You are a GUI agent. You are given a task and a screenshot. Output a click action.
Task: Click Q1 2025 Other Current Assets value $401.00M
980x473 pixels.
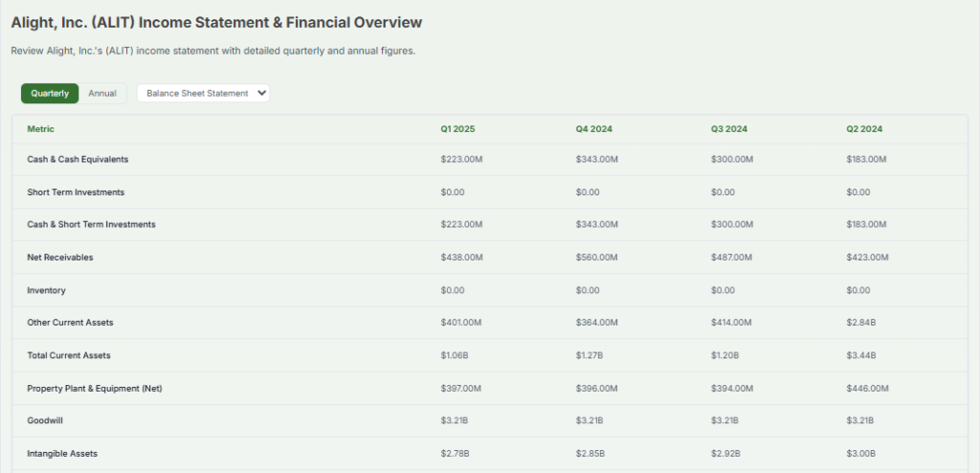click(x=461, y=323)
